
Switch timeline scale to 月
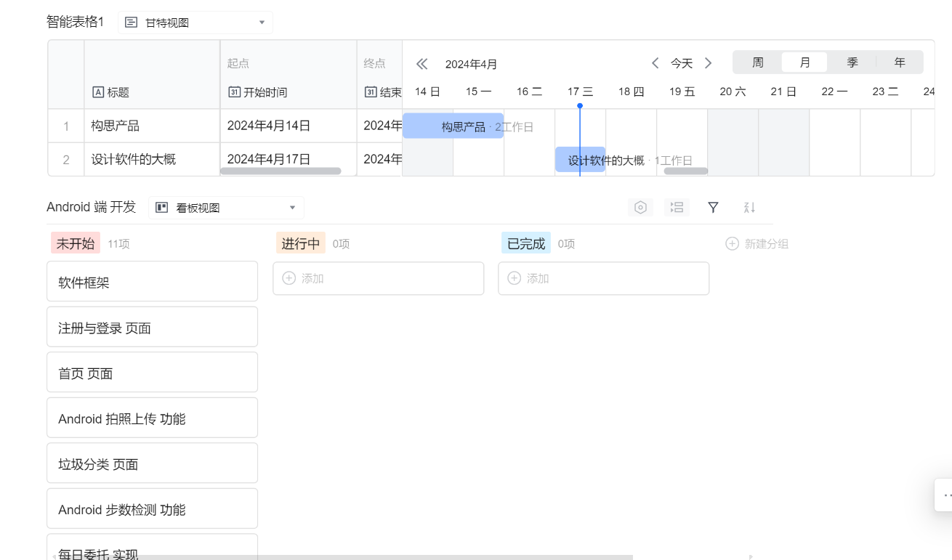coord(804,62)
